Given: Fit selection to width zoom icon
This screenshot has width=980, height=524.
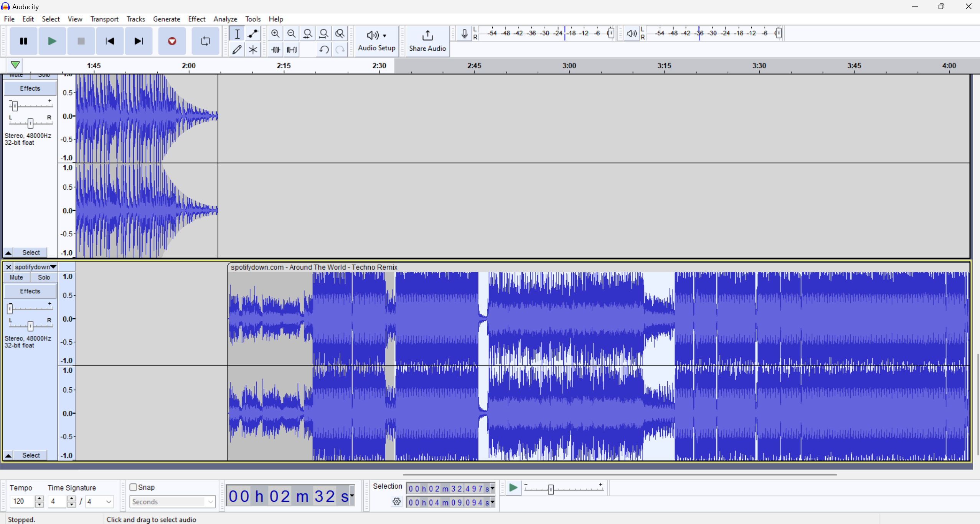Looking at the screenshot, I should click(307, 34).
